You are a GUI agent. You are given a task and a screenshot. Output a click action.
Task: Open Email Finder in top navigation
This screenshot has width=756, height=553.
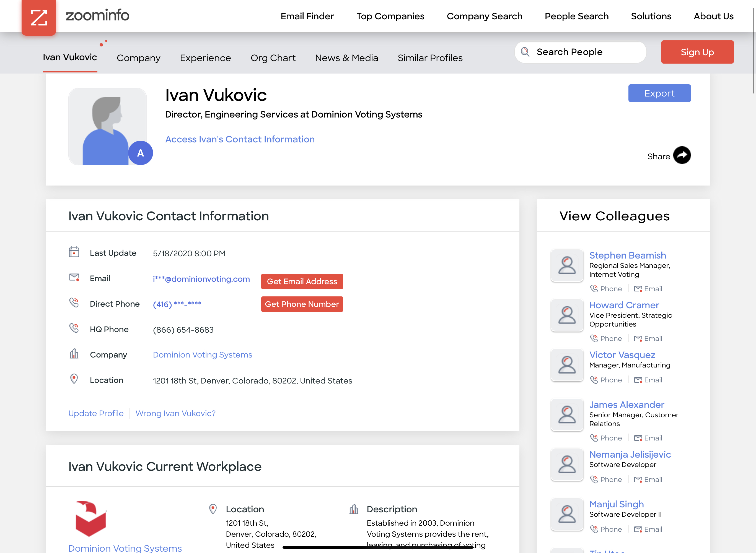(307, 16)
